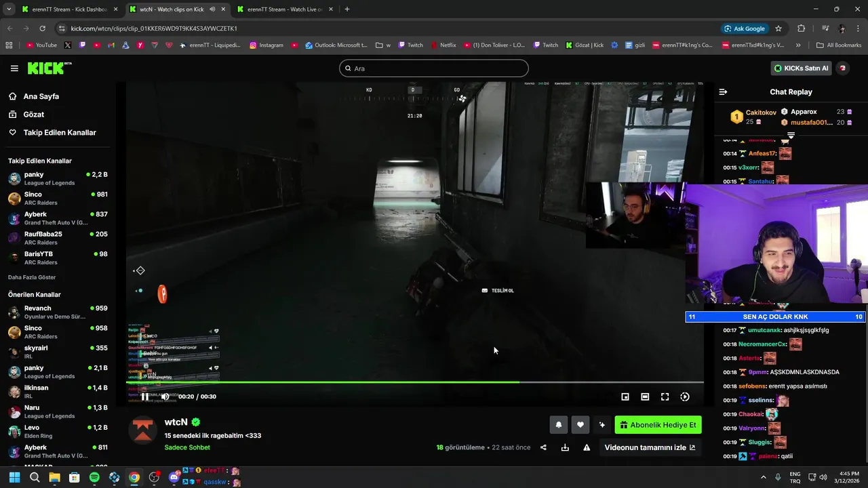Screen dimensions: 868x488
Task: Open wtcN channel avatar
Action: (143, 430)
